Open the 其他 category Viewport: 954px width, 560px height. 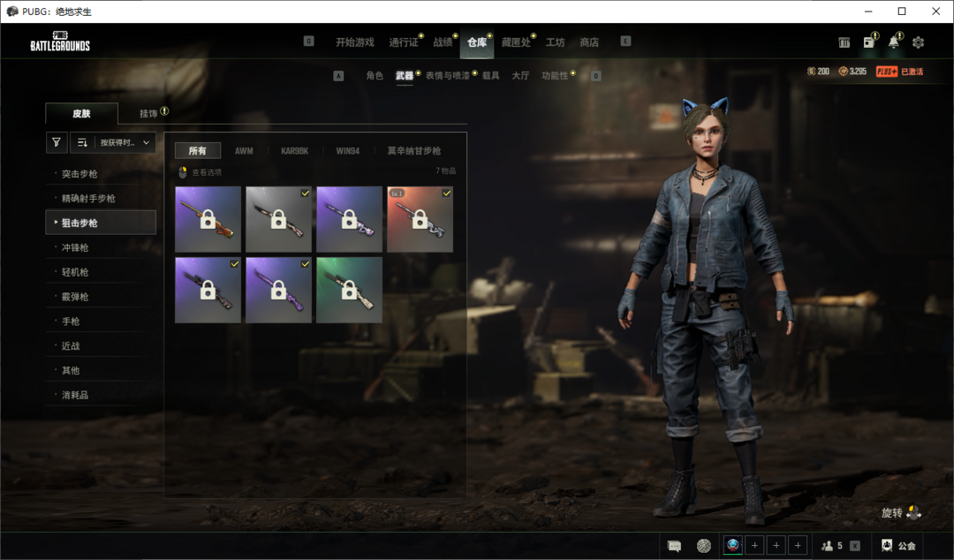tap(101, 370)
